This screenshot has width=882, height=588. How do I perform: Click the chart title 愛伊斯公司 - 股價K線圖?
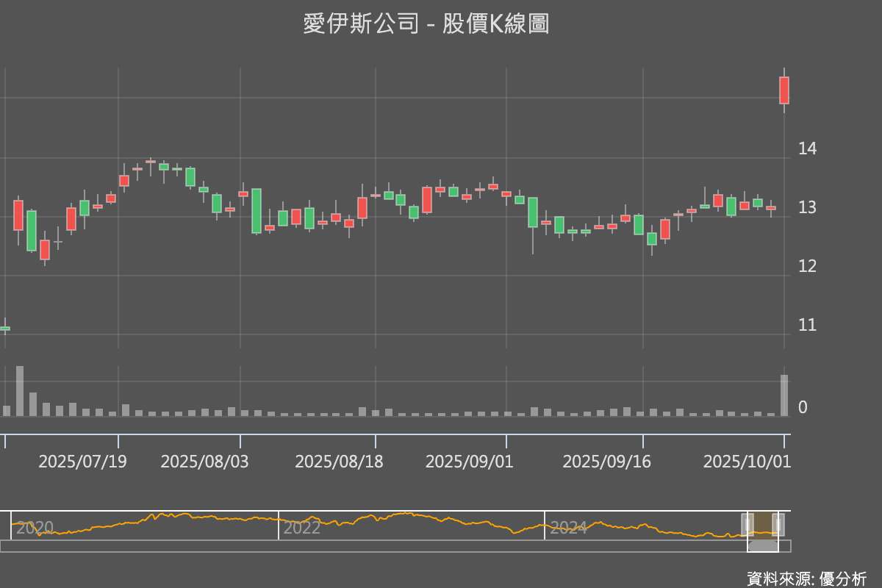(x=426, y=24)
